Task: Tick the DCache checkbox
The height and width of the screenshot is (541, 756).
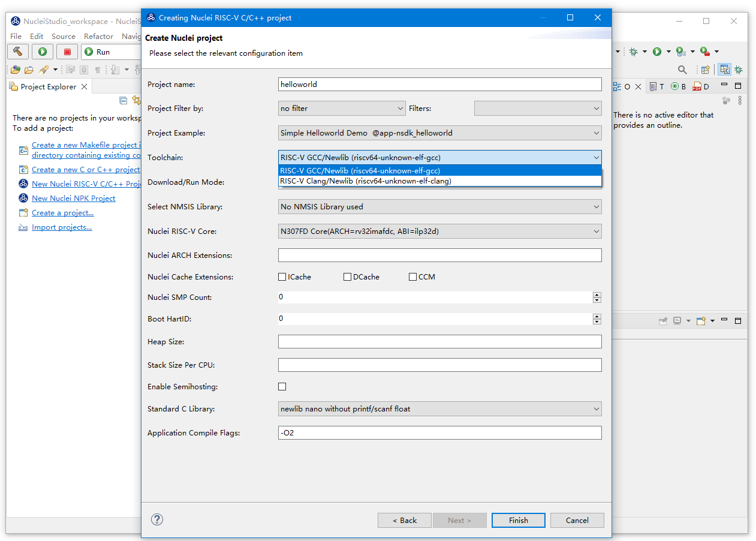Action: click(x=347, y=277)
